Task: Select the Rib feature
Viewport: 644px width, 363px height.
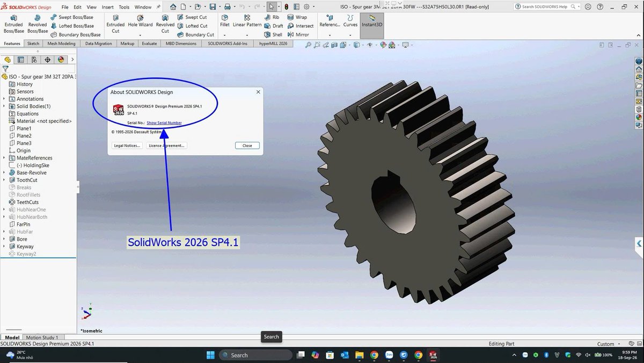Action: (272, 17)
